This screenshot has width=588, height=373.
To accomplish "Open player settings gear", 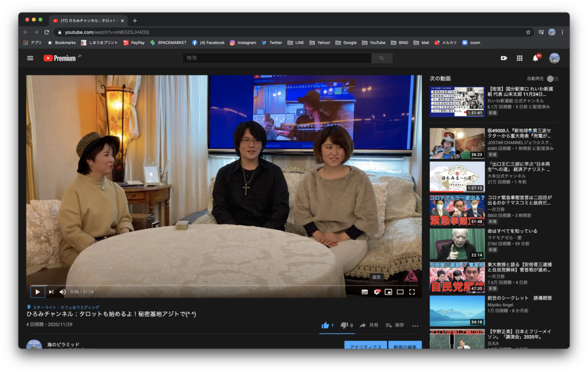I will tap(376, 292).
